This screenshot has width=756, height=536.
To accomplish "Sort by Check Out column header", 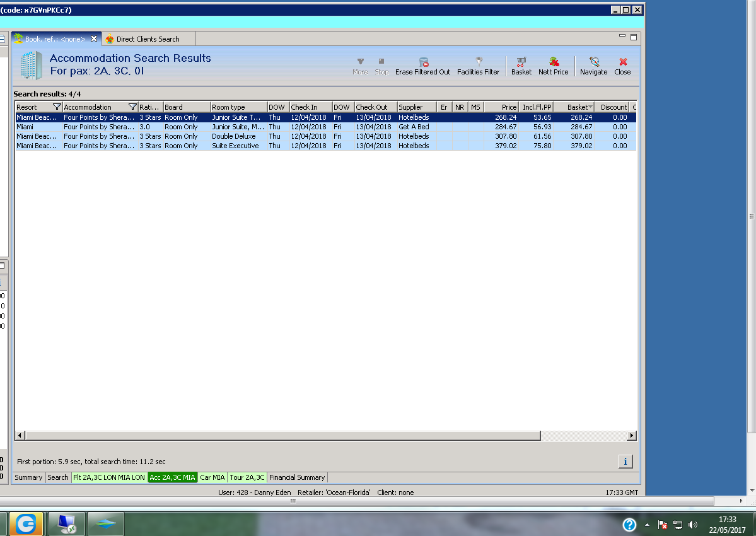I will click(x=376, y=107).
